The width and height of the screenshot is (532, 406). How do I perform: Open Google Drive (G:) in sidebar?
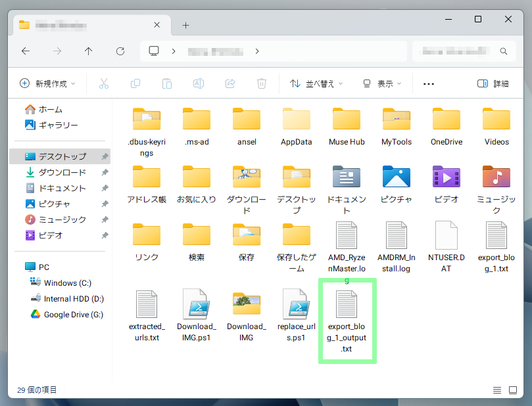(73, 315)
